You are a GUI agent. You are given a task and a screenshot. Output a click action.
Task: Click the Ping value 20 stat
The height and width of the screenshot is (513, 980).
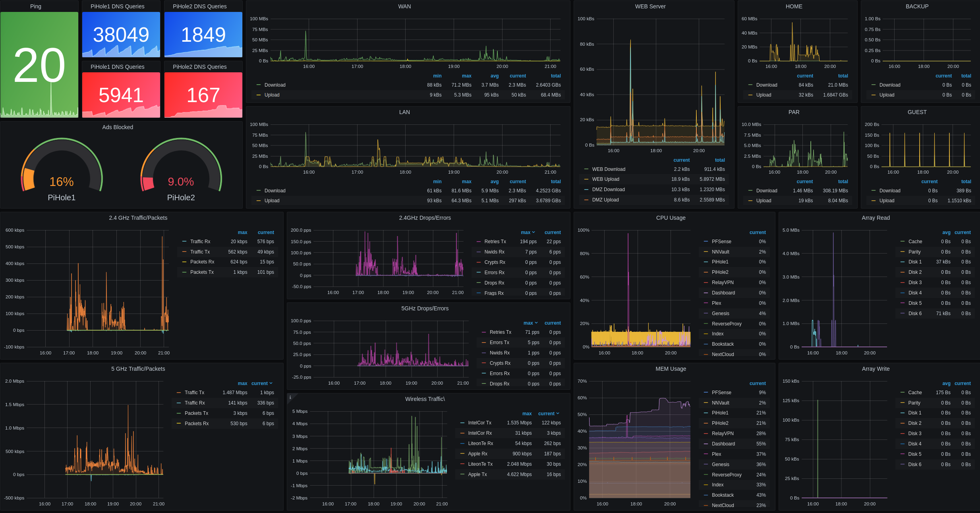[x=39, y=65]
